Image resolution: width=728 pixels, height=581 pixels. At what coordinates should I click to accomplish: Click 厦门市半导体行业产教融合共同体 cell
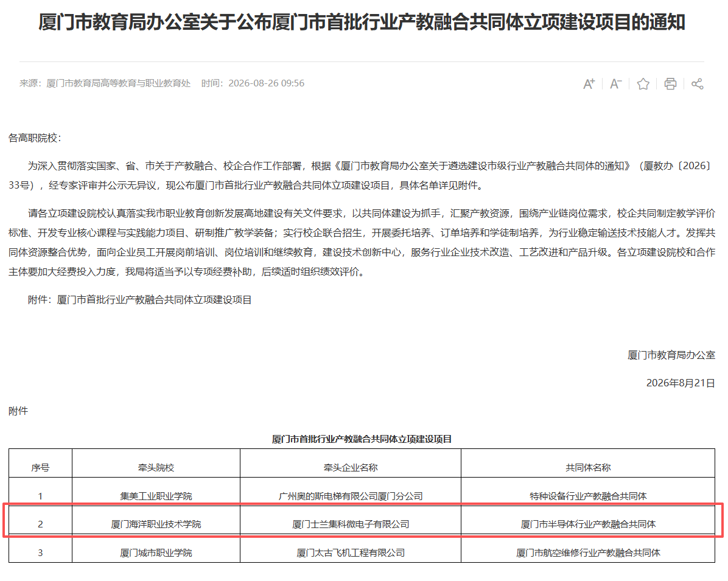pos(588,524)
